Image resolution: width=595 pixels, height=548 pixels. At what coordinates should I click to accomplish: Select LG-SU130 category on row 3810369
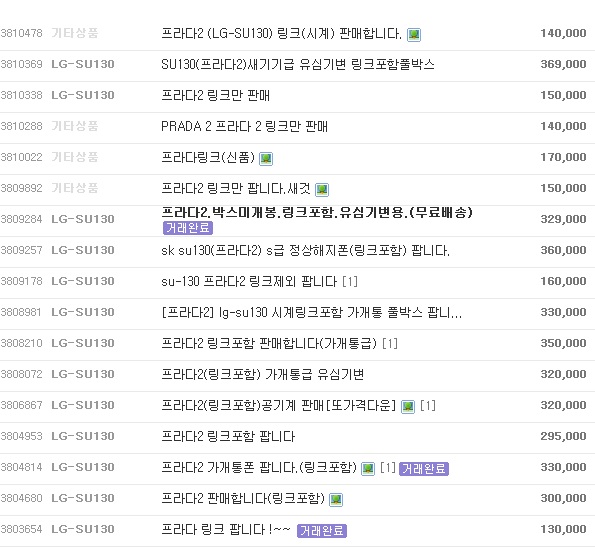click(83, 64)
